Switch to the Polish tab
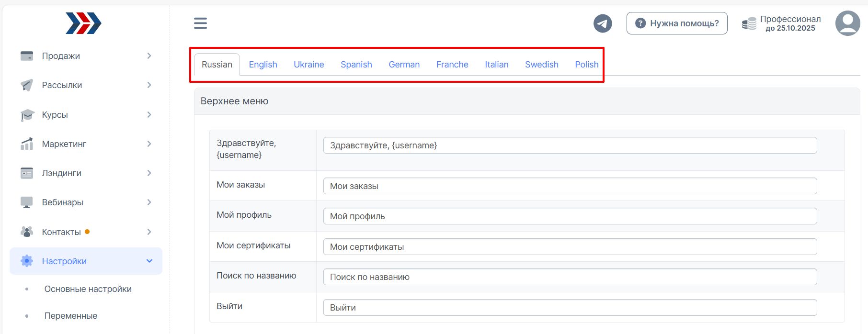The width and height of the screenshot is (868, 334). [x=587, y=65]
